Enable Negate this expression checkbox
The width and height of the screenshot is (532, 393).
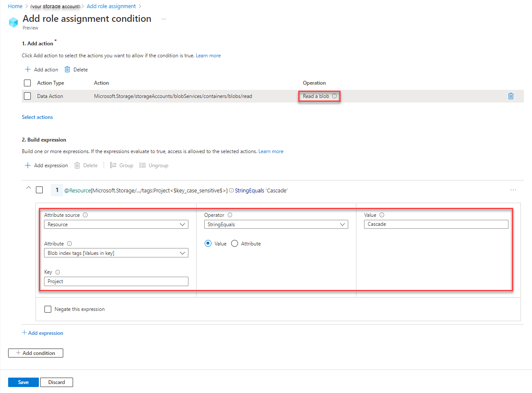[x=48, y=309]
